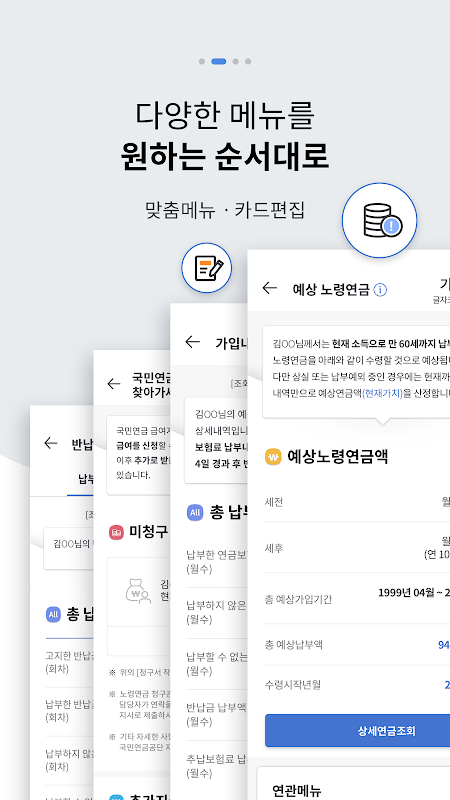The image size is (450, 800).
Task: Click the All badge in 가입내역 총 납부
Action: click(x=195, y=512)
